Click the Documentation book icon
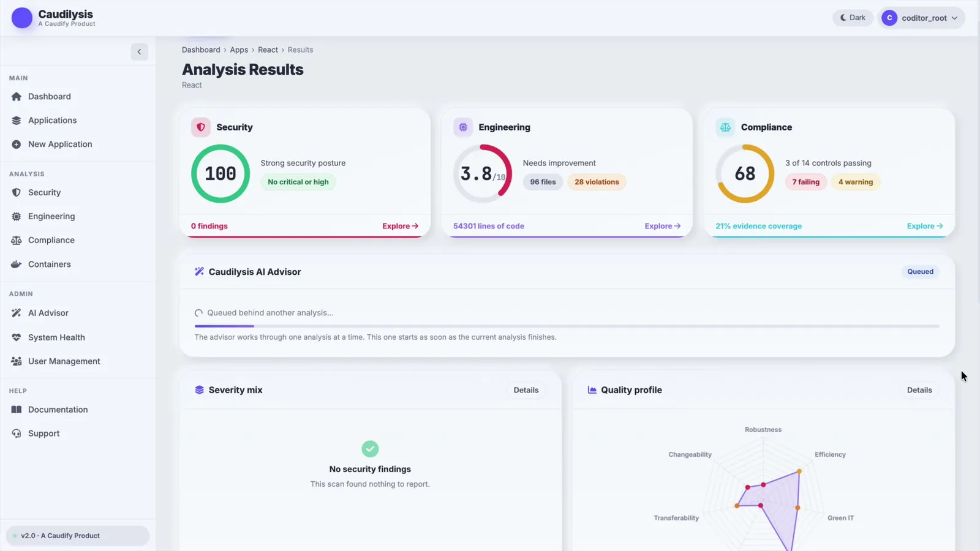 [x=17, y=410]
